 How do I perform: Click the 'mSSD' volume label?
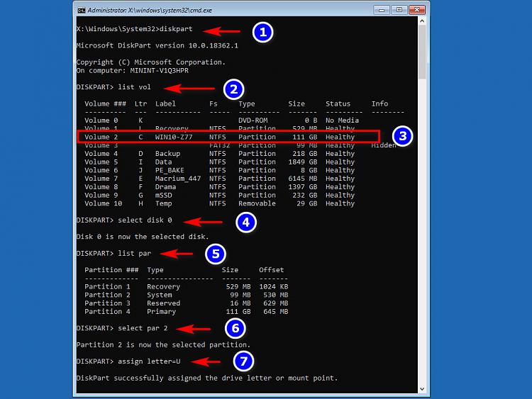(164, 196)
